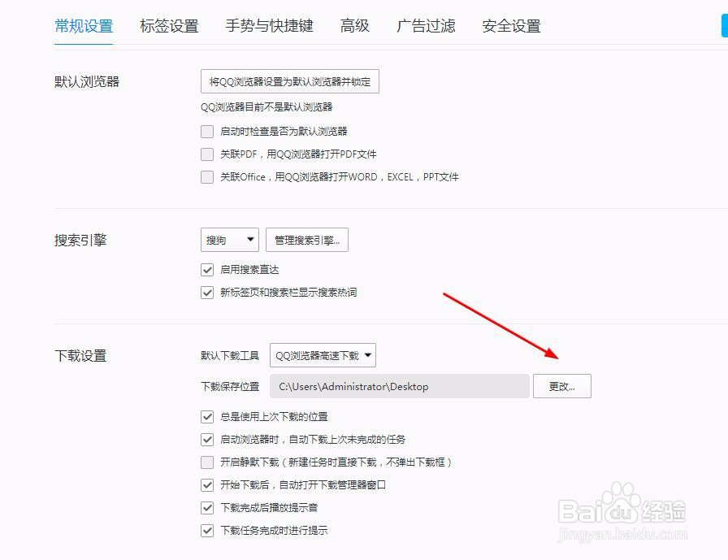Switch to the 标签设置 tab

[x=169, y=26]
